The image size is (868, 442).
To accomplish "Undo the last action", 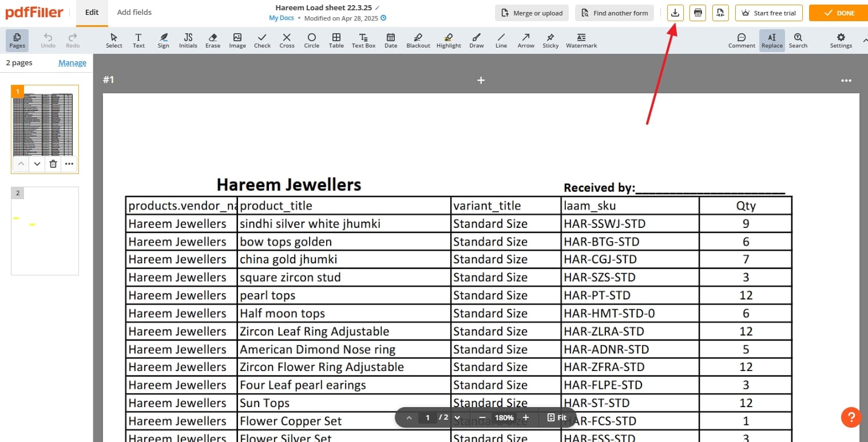I will pos(48,41).
